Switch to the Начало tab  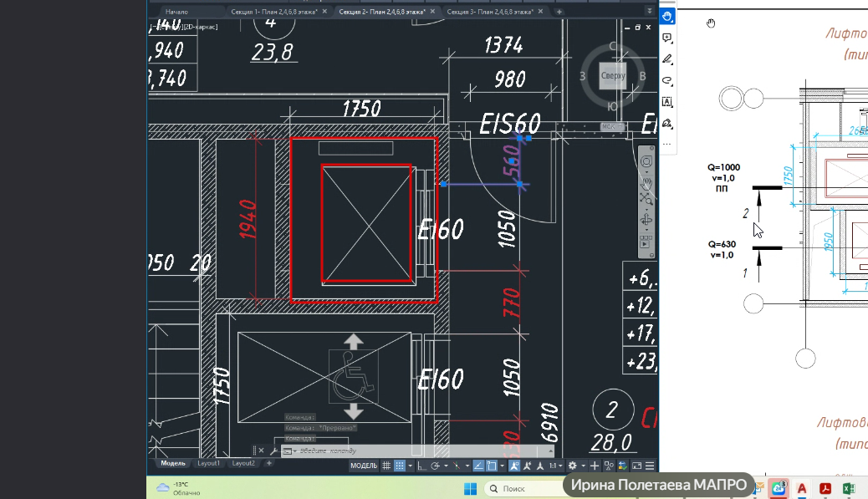point(176,12)
